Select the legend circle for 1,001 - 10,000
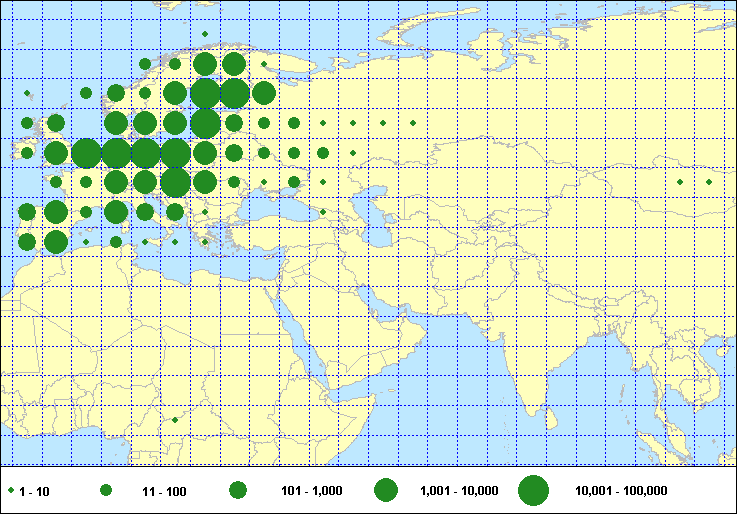This screenshot has height=514, width=737. click(x=386, y=491)
